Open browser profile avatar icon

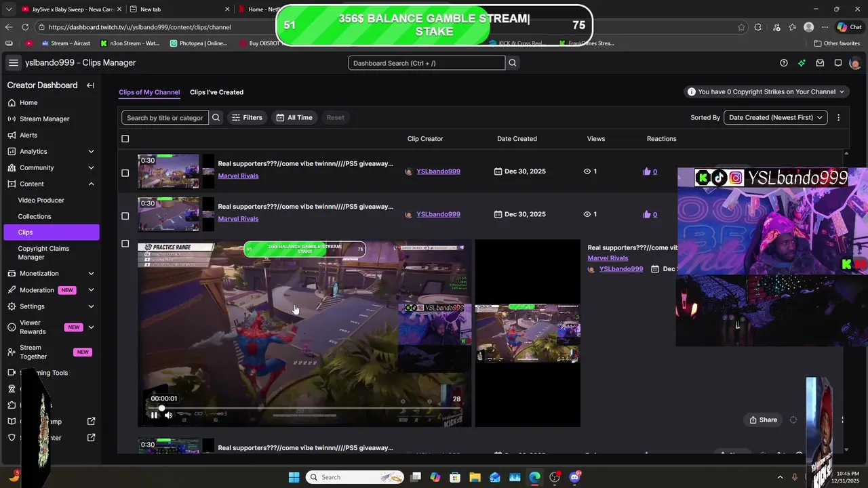tap(808, 27)
